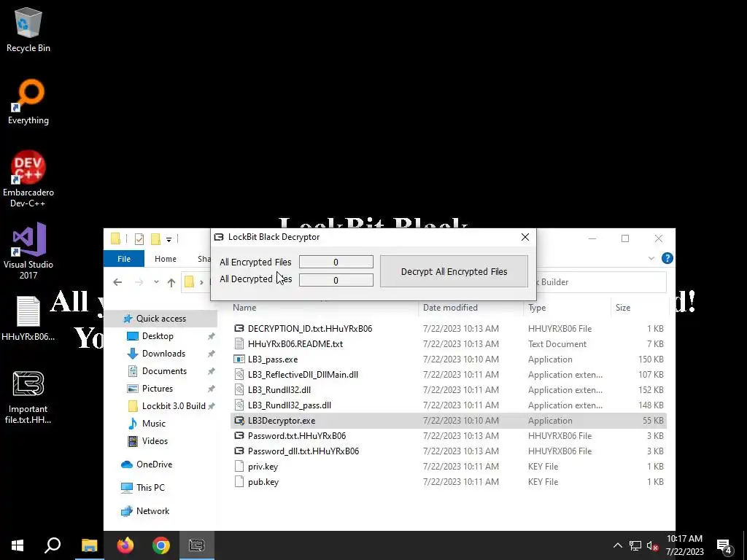
Task: Sort files by Date modified column
Action: coord(450,308)
